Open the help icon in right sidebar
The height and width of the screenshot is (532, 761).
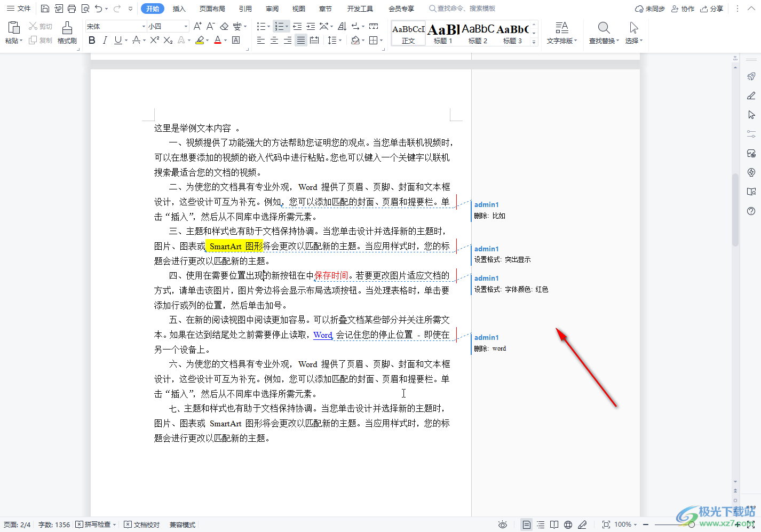click(x=751, y=211)
